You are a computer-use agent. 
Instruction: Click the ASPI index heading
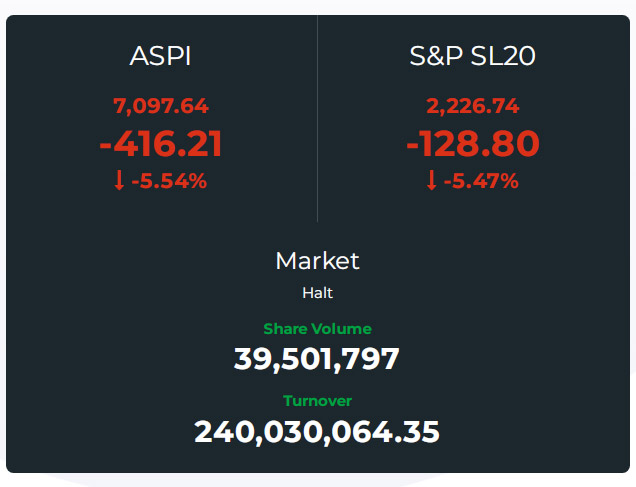coord(160,56)
